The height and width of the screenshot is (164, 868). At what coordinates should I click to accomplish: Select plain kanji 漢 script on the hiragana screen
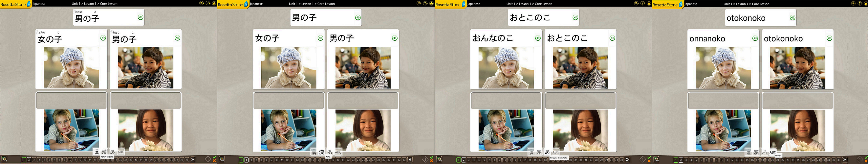(539, 152)
